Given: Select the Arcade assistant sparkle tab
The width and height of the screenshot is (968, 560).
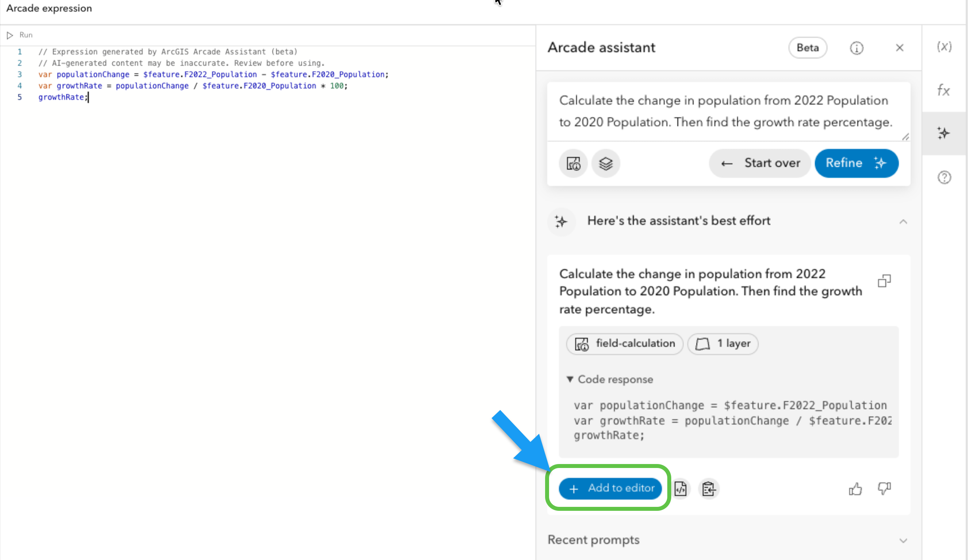Looking at the screenshot, I should [944, 133].
